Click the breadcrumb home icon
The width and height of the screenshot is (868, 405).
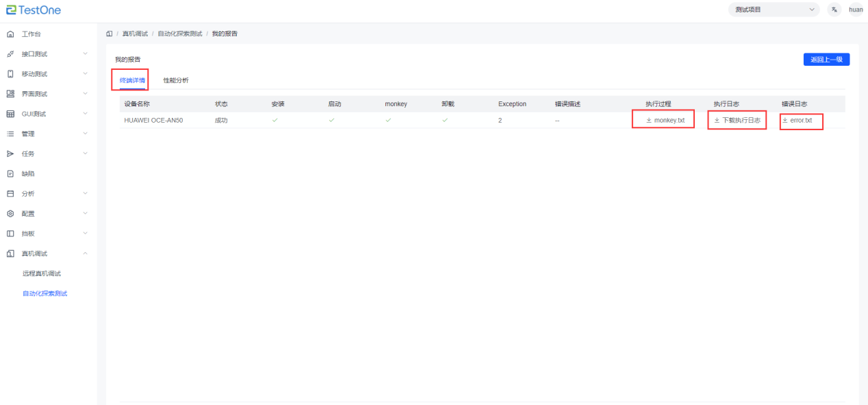[x=110, y=34]
